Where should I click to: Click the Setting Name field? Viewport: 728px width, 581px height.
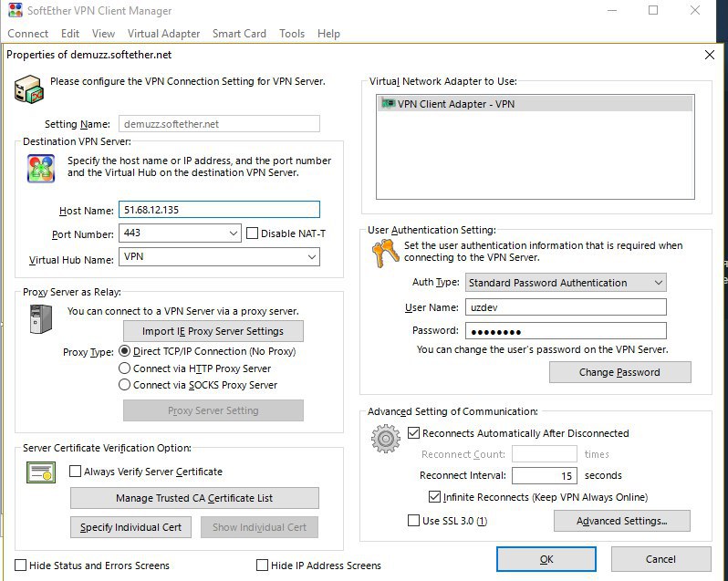point(219,124)
